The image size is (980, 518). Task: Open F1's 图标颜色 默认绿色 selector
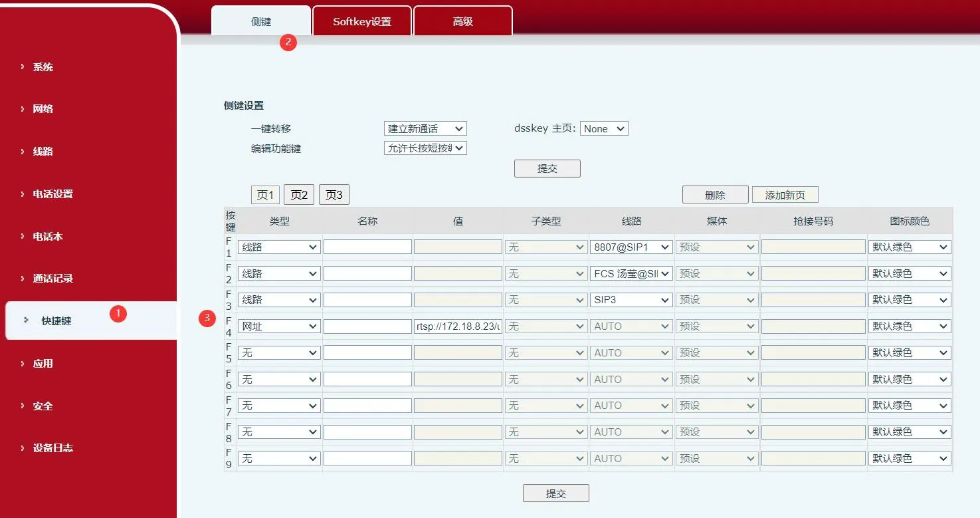(x=910, y=246)
